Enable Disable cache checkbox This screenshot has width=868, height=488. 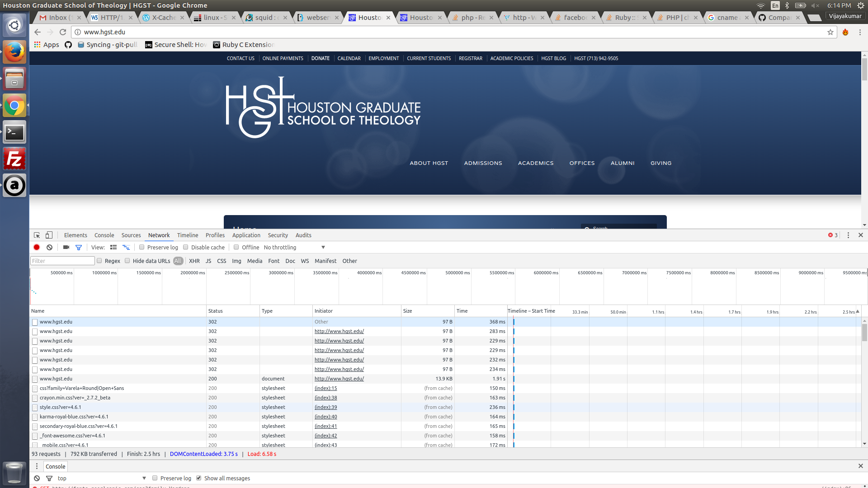coord(185,247)
